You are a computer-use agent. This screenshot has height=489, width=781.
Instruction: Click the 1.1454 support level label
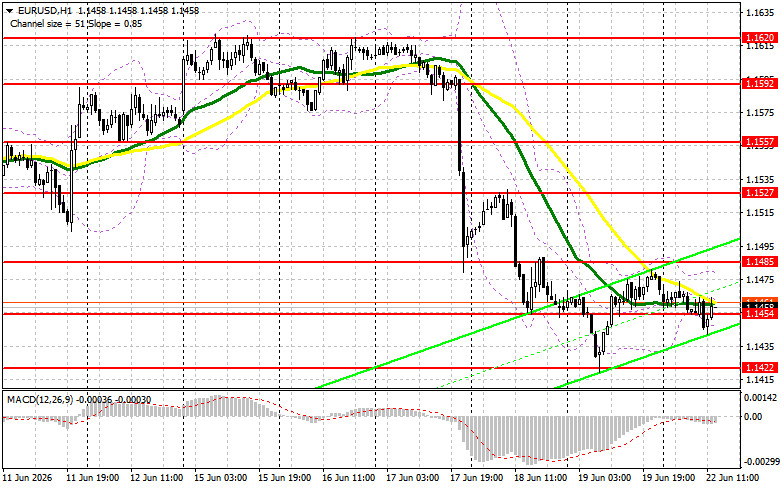(760, 314)
